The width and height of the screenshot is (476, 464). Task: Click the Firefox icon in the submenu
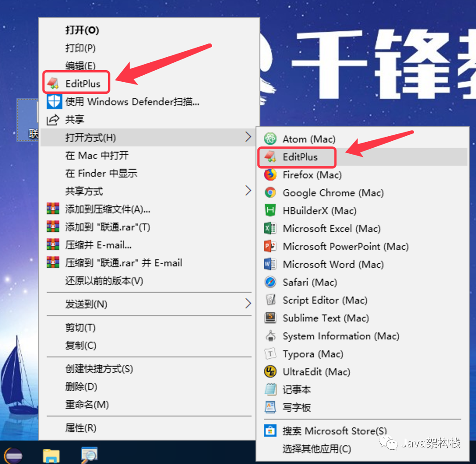pos(270,175)
